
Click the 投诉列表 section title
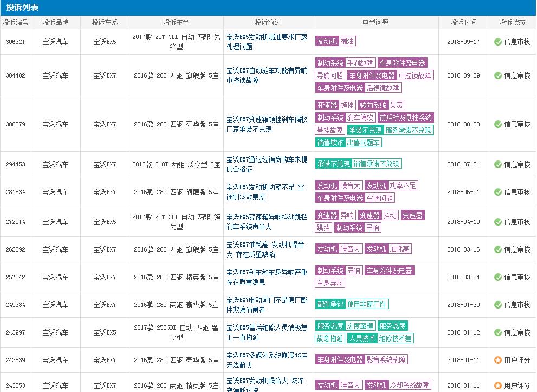coord(22,8)
